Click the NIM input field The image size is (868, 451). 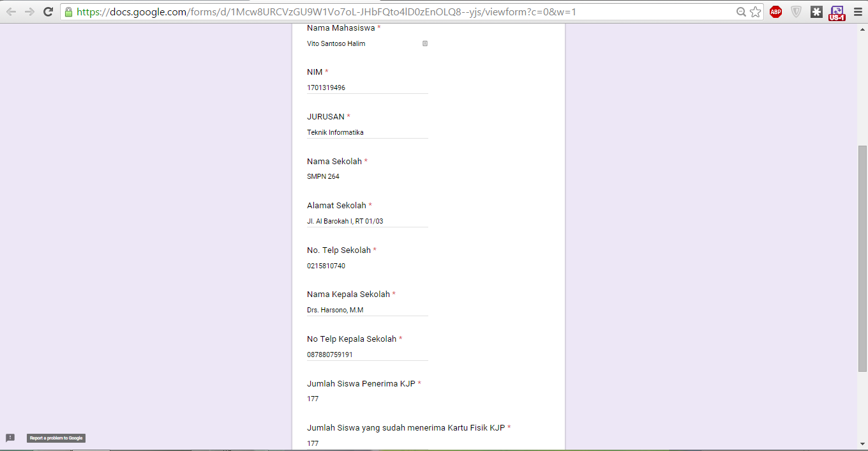click(367, 88)
